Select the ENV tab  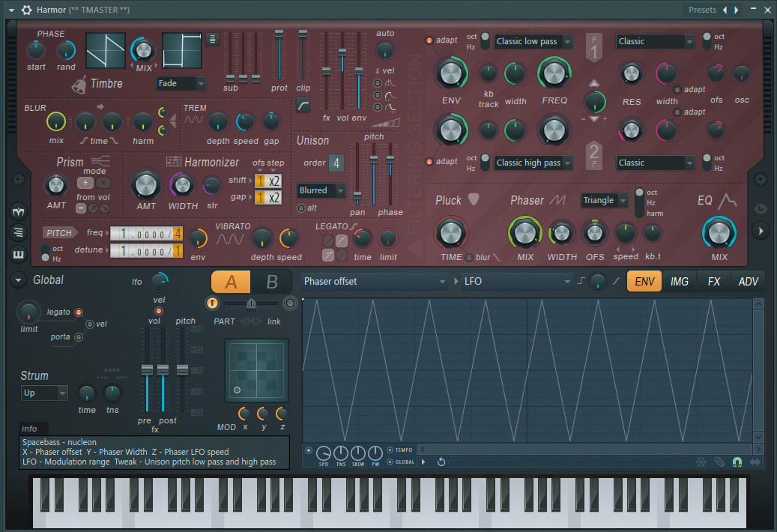(644, 281)
